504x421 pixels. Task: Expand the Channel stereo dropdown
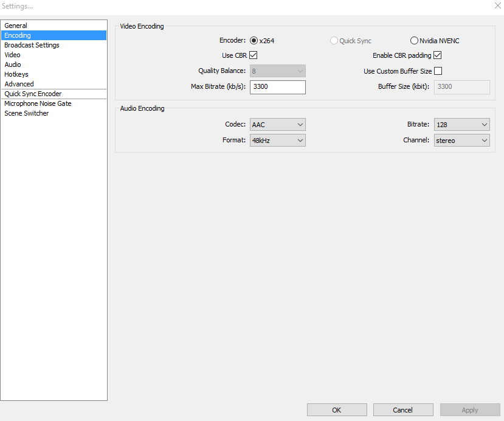(462, 140)
